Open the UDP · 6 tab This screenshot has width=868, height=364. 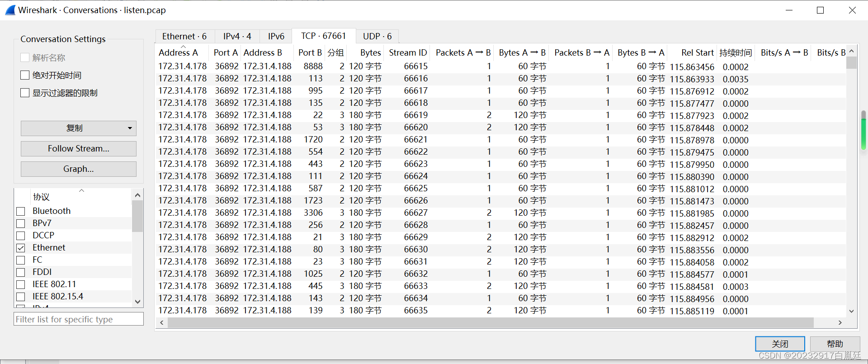(x=377, y=36)
